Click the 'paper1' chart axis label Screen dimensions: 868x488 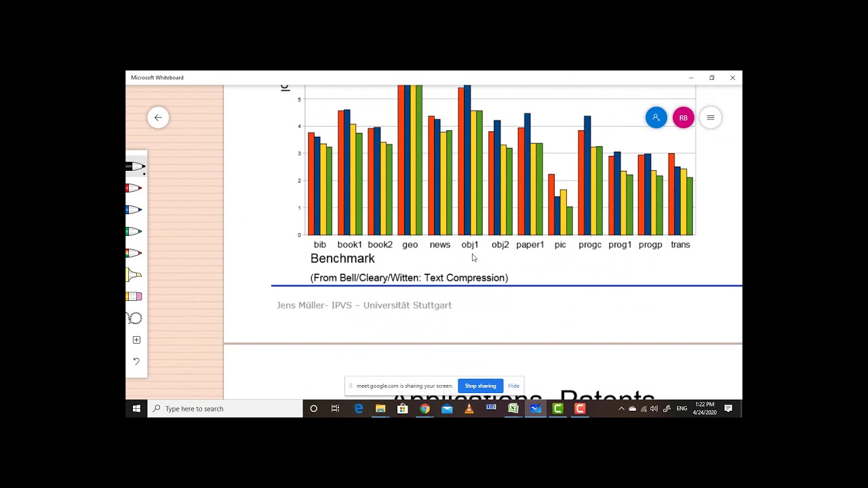(530, 245)
